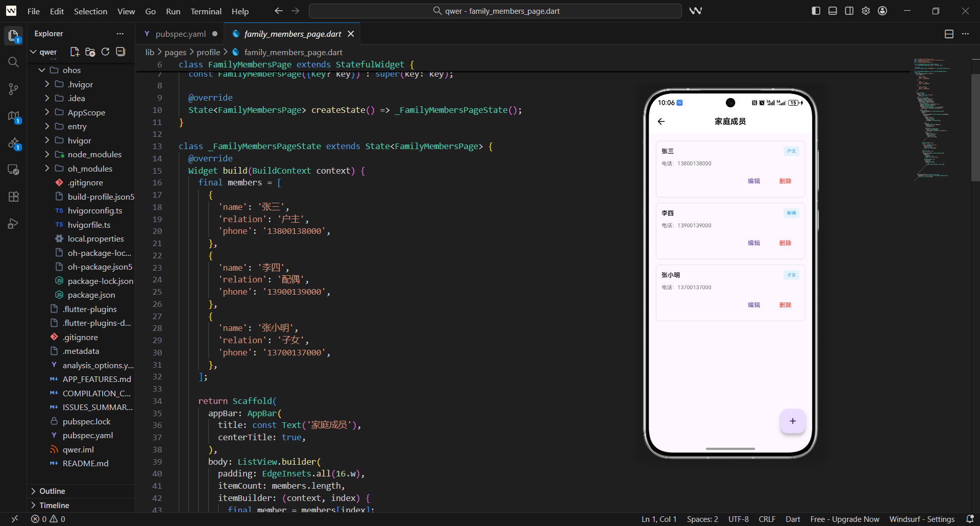The width and height of the screenshot is (980, 526).
Task: Open pubspec.yaml in the file tree
Action: [88, 435]
